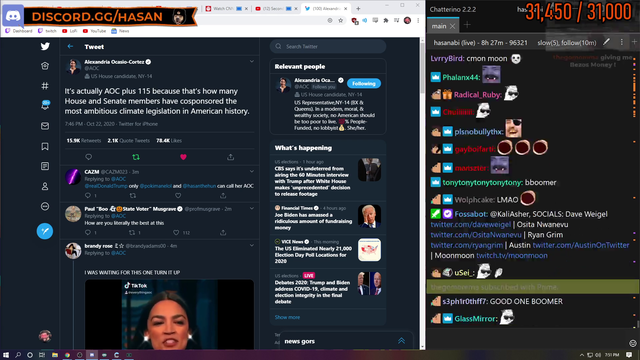Screen dimensions: 640x360
Task: Expand the news gors messages drawer
Action: click(401, 341)
